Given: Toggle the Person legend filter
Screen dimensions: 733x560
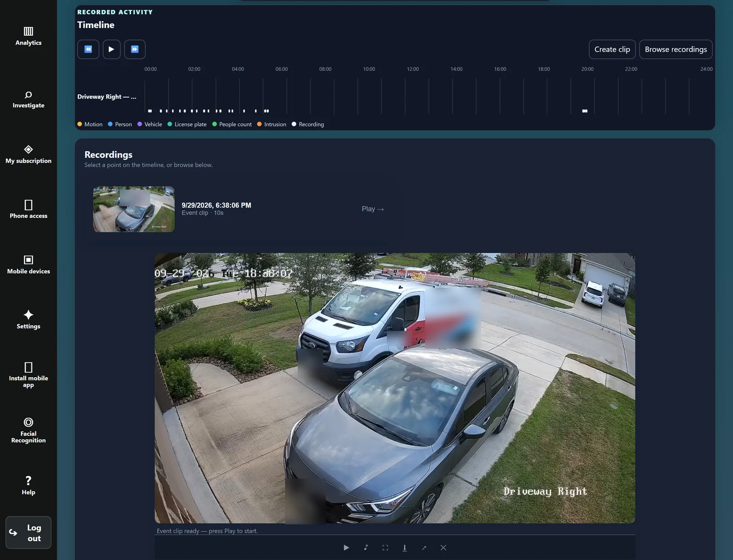Looking at the screenshot, I should click(120, 124).
